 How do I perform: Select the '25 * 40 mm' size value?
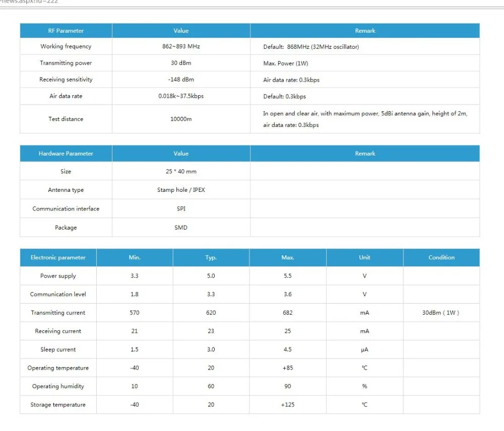181,172
